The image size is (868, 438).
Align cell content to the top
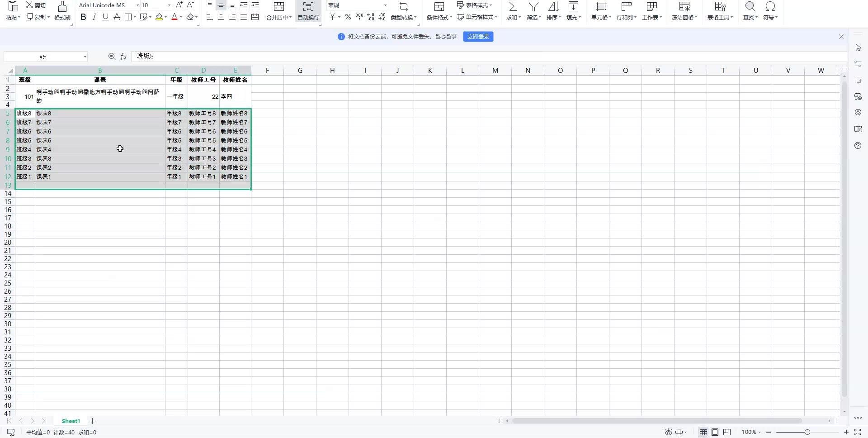[x=210, y=5]
